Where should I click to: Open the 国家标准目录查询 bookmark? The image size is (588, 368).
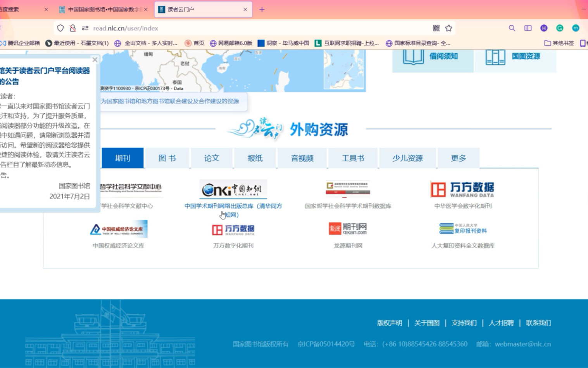(x=418, y=43)
